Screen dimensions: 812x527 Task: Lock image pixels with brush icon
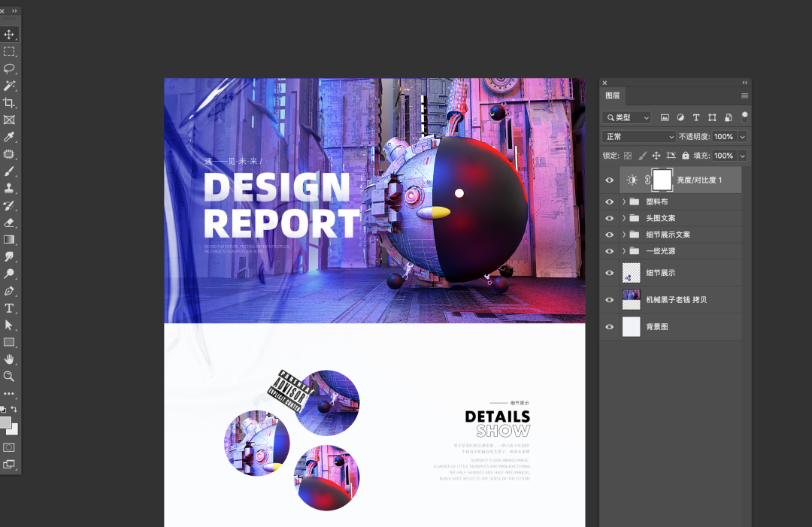click(642, 156)
